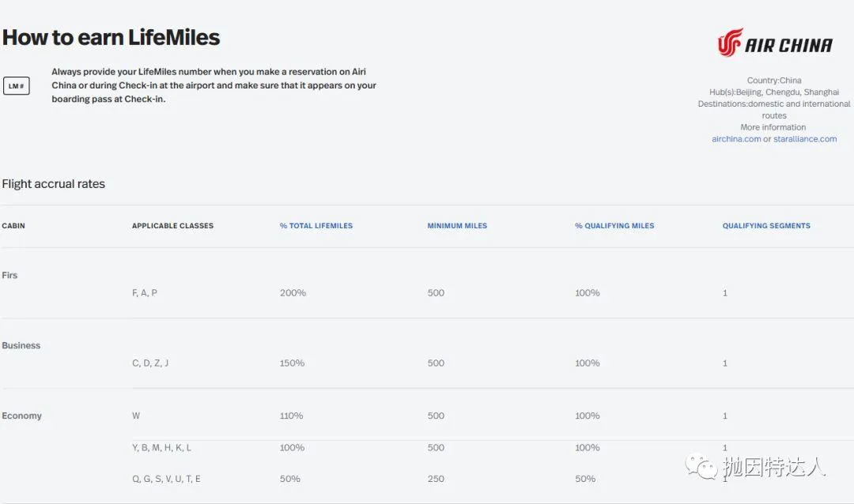The image size is (854, 504).
Task: Click the % TOTAL LIFEMILES column header
Action: pyautogui.click(x=316, y=226)
